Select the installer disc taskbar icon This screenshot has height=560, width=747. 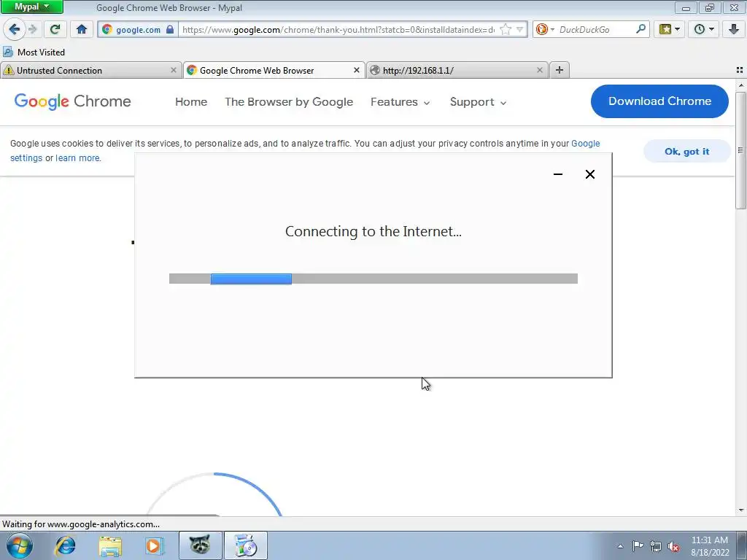coord(245,545)
